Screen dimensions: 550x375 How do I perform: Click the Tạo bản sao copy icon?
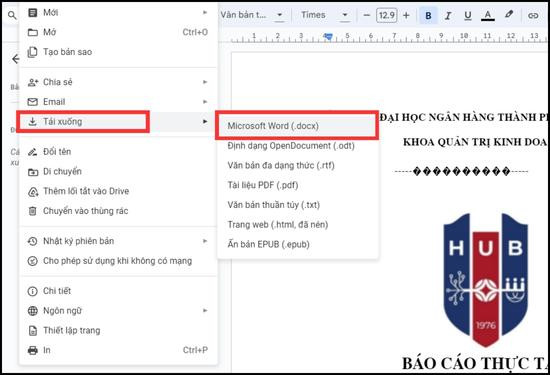32,52
